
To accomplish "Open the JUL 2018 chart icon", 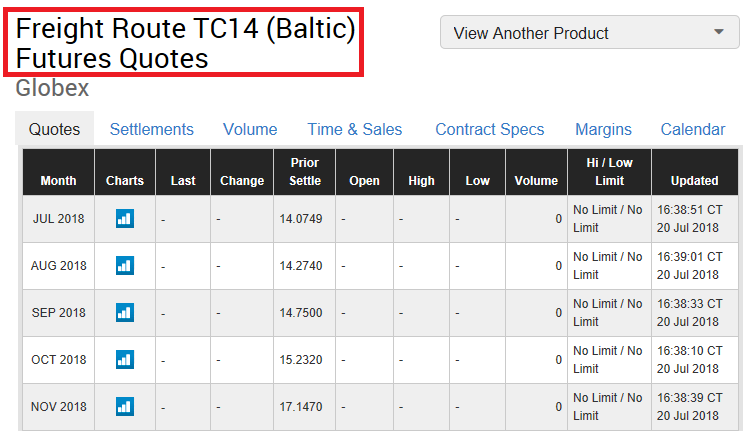I will [125, 219].
